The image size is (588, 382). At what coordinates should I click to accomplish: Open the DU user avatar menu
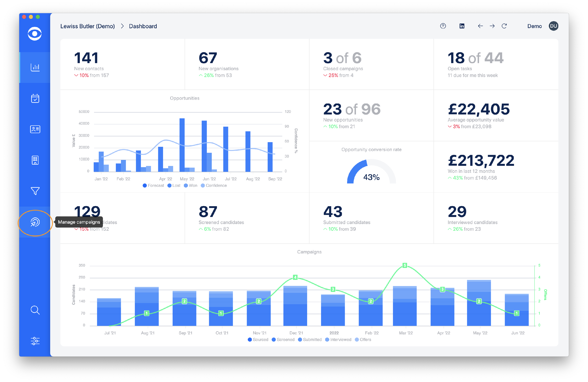(x=554, y=26)
